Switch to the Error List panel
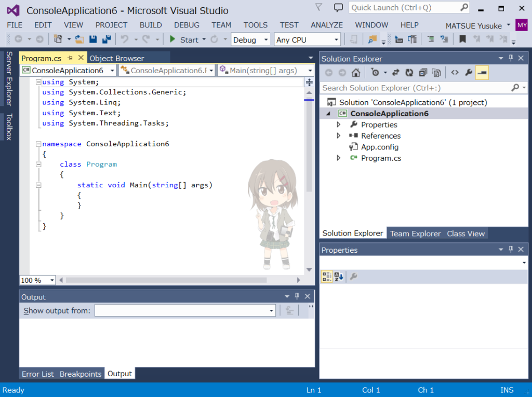532x397 pixels. coord(37,373)
